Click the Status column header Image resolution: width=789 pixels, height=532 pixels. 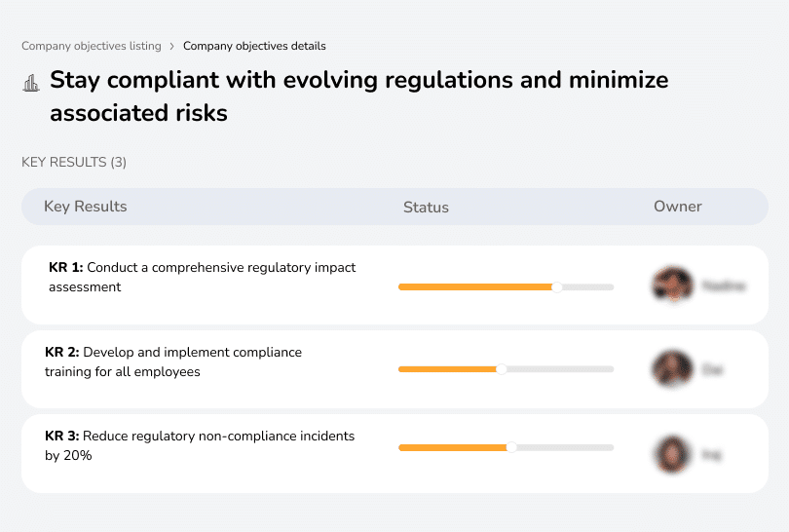[426, 207]
